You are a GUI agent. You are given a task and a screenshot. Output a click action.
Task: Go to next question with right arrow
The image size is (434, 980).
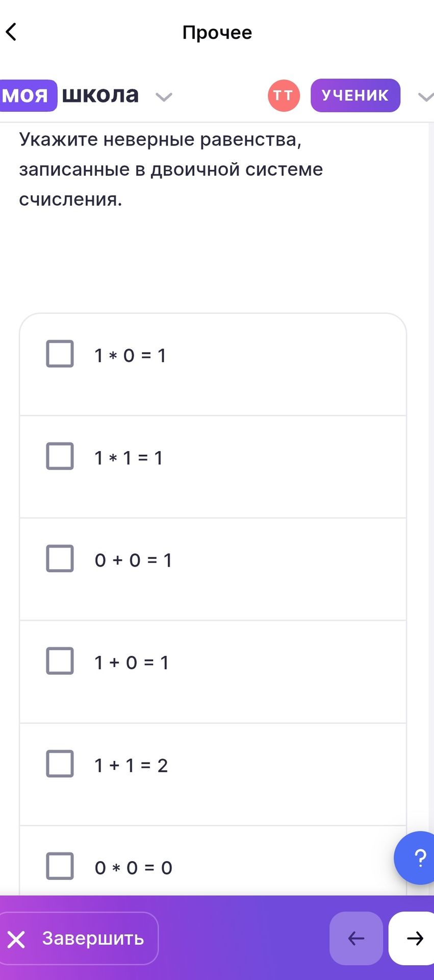(x=413, y=938)
